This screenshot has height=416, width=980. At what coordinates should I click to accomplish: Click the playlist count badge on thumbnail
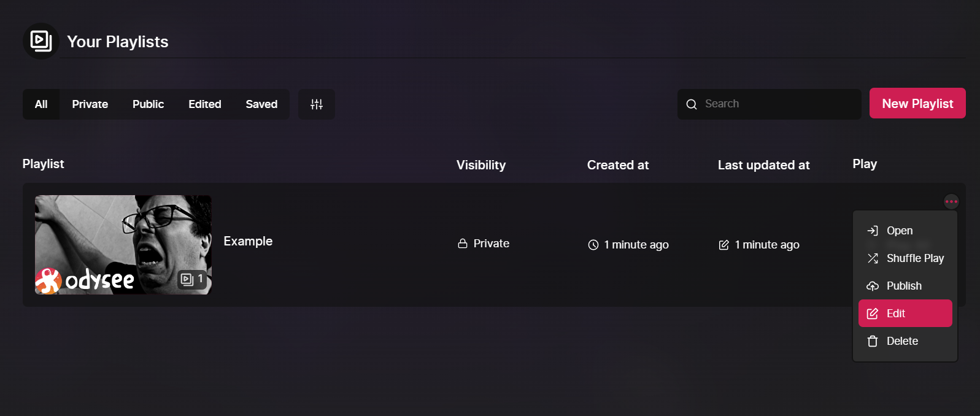point(192,279)
